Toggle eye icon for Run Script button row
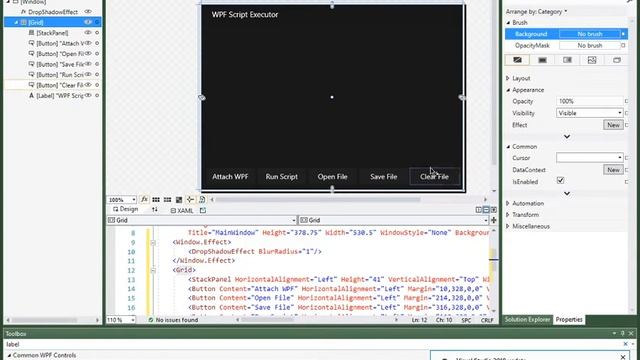The image size is (640, 360). 88,74
